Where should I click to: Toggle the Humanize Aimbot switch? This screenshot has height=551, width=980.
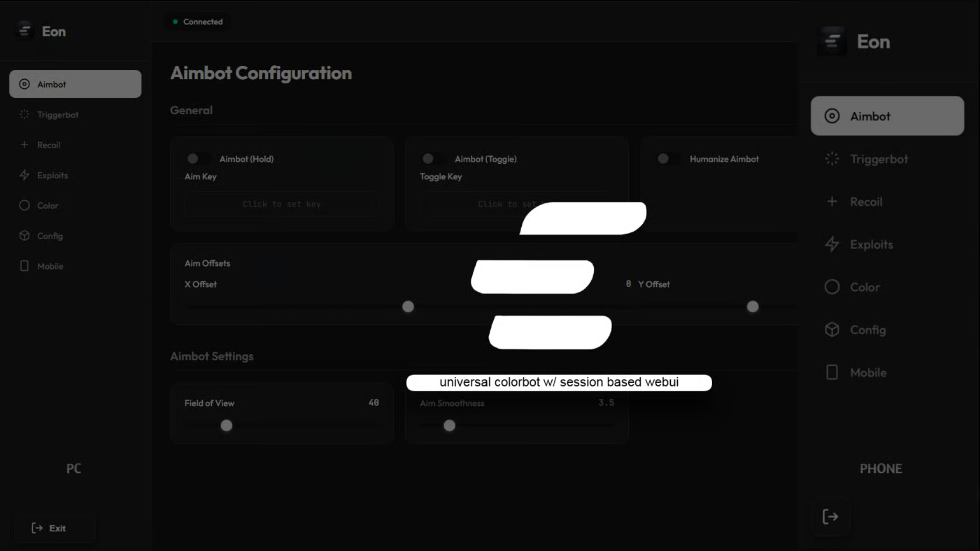[x=667, y=158]
